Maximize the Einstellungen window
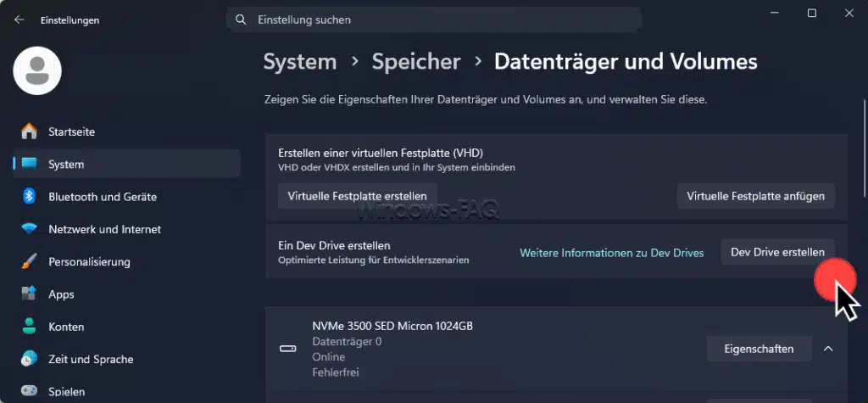This screenshot has width=868, height=403. pos(811,14)
